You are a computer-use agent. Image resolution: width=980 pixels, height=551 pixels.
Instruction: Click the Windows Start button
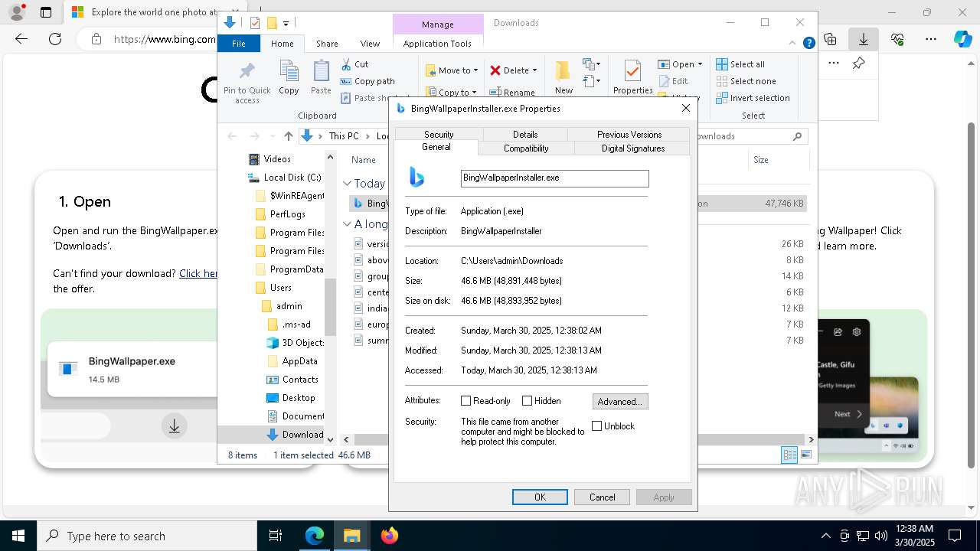18,536
